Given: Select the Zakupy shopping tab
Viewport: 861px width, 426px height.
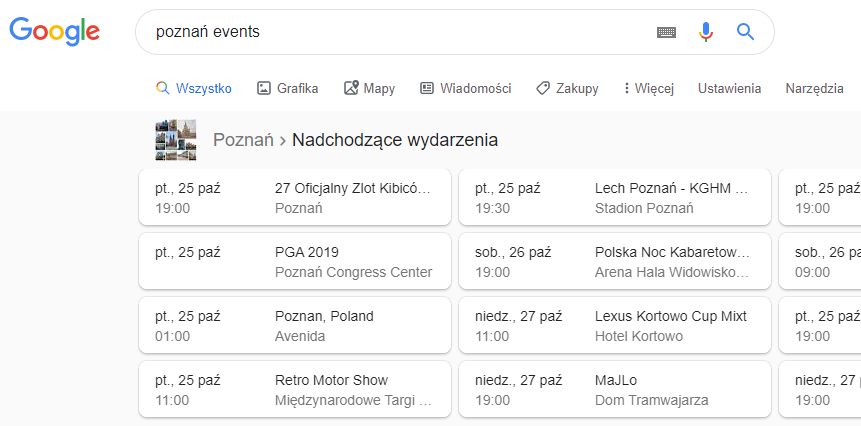Looking at the screenshot, I should (x=567, y=88).
